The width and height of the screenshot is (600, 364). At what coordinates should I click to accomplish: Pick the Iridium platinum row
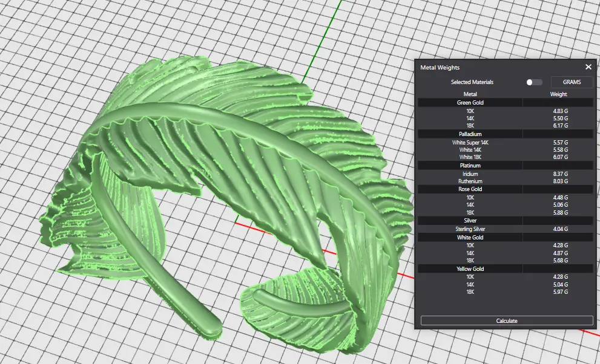click(470, 174)
